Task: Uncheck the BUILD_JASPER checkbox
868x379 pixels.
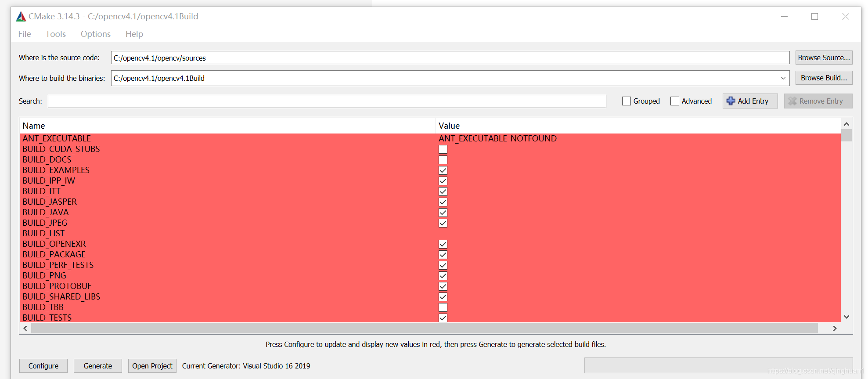Action: coord(443,202)
